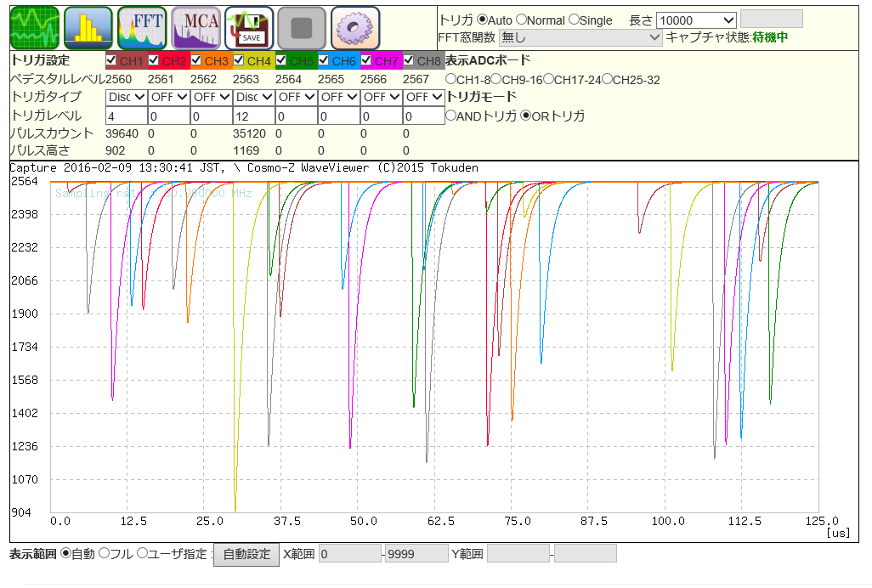Click the SAVE waveform data icon
This screenshot has height=588, width=872.
pyautogui.click(x=249, y=28)
